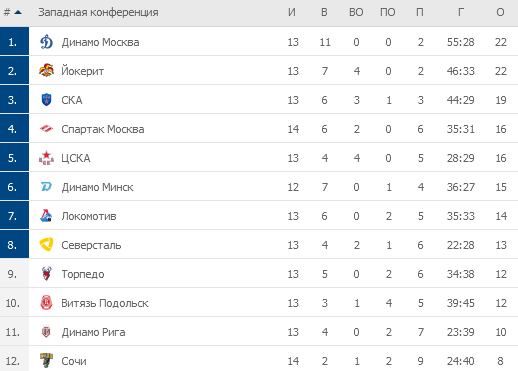Click the Sochi leopard logo
The width and height of the screenshot is (518, 371).
click(x=46, y=360)
